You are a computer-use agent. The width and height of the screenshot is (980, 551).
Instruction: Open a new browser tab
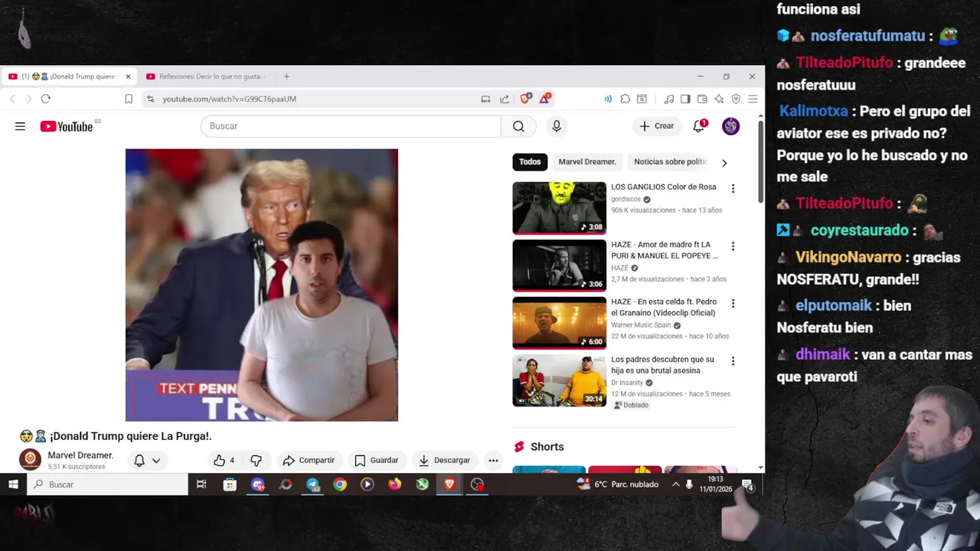(286, 77)
